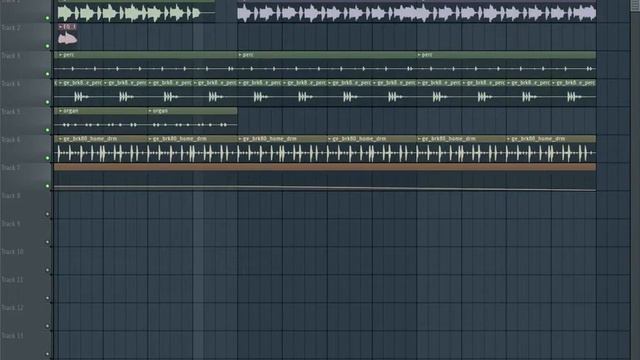The image size is (640, 360).
Task: Toggle the Track 11 mute dot
Action: tap(47, 298)
